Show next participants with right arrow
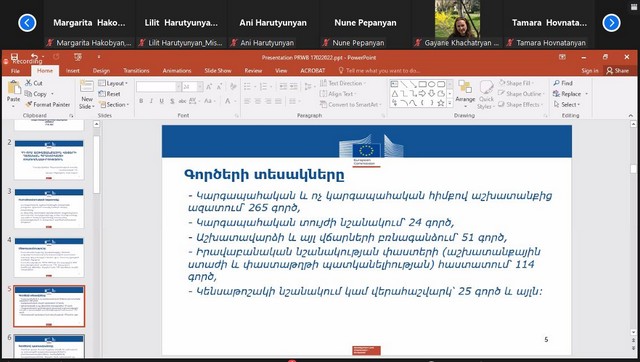The height and width of the screenshot is (362, 640). tap(611, 22)
